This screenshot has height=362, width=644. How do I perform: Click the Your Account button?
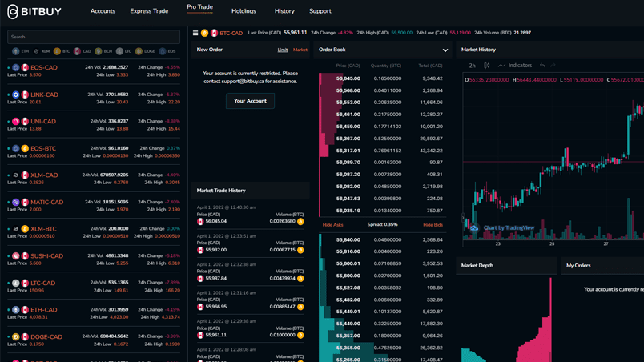250,101
